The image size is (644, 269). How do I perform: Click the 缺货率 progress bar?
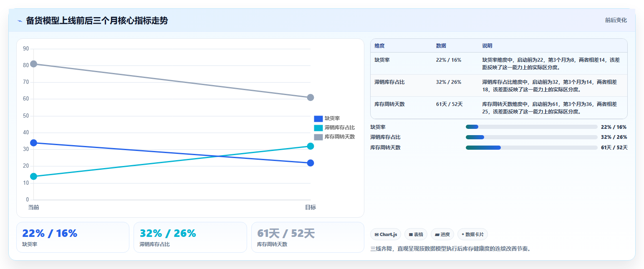coord(532,127)
